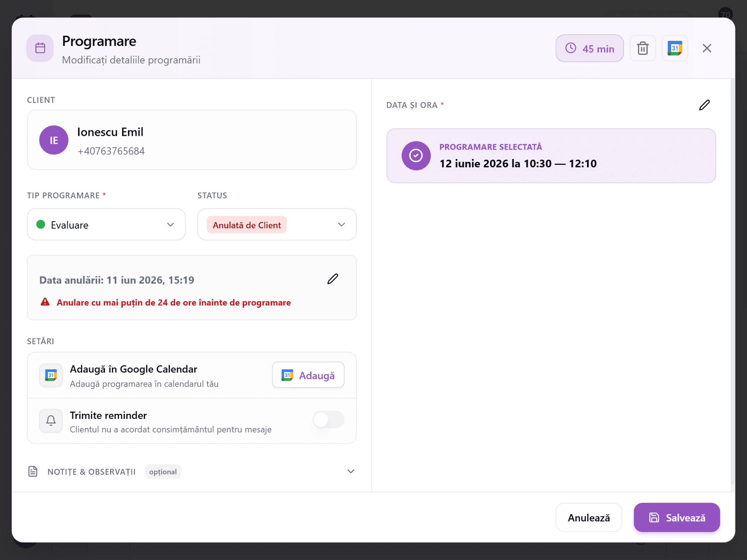Click the Ionescu Emil client card
Screen dimensions: 747x560
pos(191,140)
